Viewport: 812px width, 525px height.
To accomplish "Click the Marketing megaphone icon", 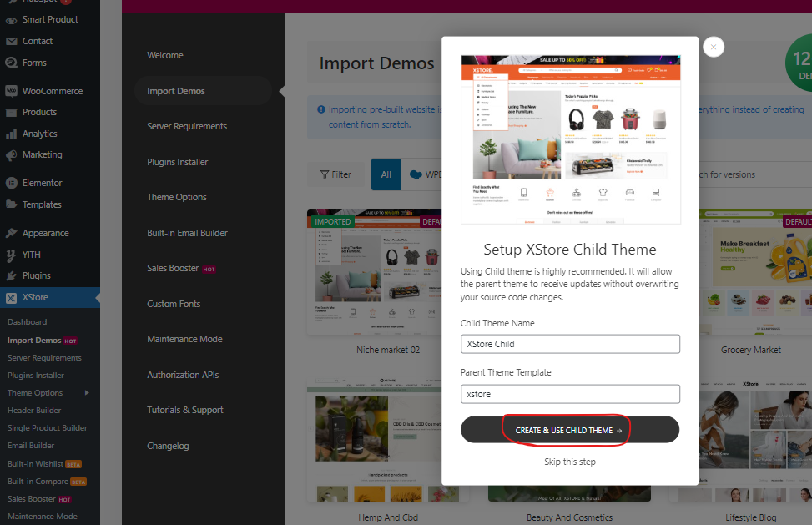I will [x=12, y=154].
